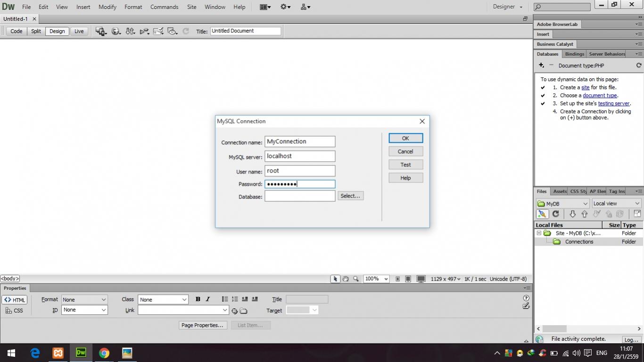The height and width of the screenshot is (362, 644).
Task: Click Quick Tag Editor icon in Properties
Action: pos(526,306)
